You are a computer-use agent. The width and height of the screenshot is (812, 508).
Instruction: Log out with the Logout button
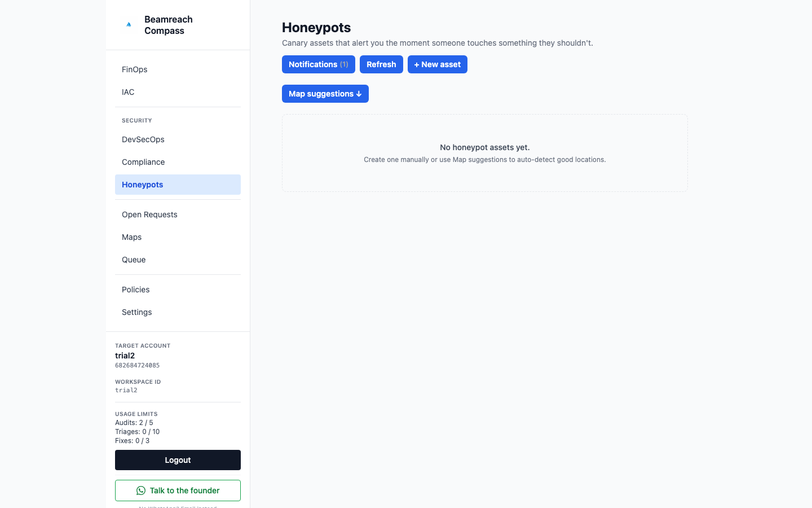click(x=178, y=460)
